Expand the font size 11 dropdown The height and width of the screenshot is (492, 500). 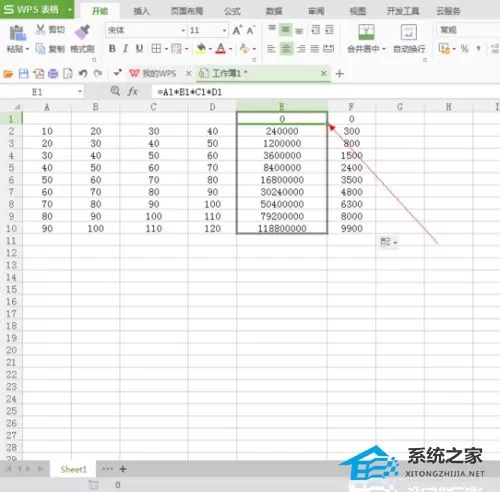(224, 31)
